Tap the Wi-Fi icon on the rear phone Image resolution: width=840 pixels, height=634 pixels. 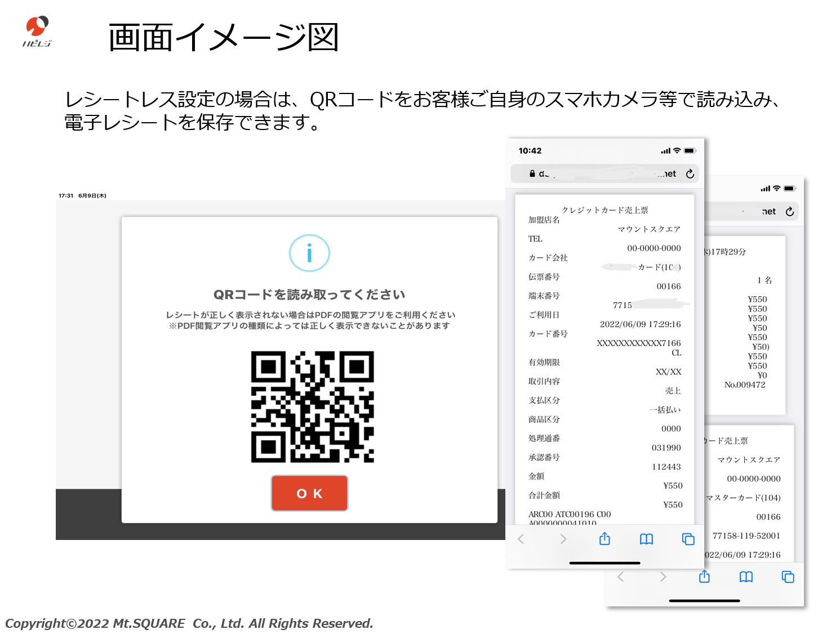tap(776, 188)
